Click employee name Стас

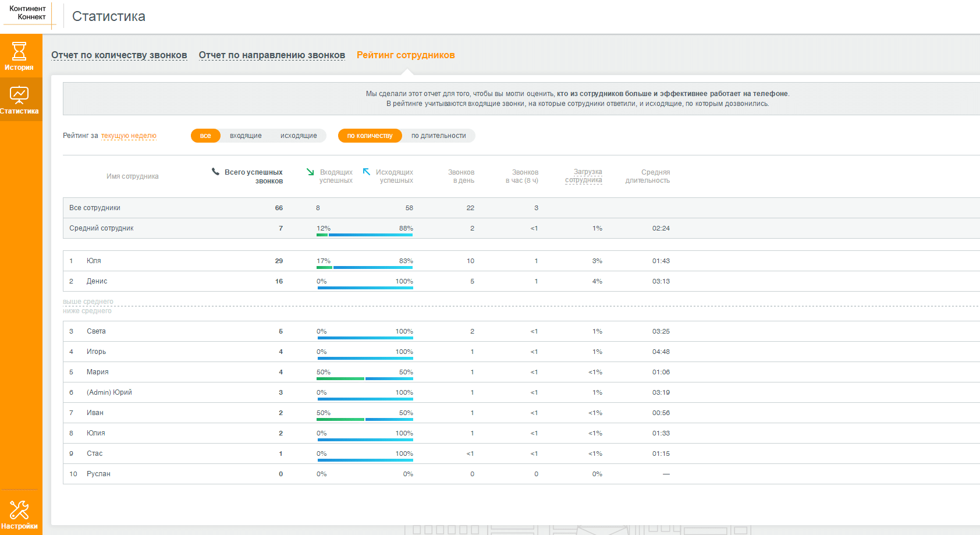pos(94,453)
